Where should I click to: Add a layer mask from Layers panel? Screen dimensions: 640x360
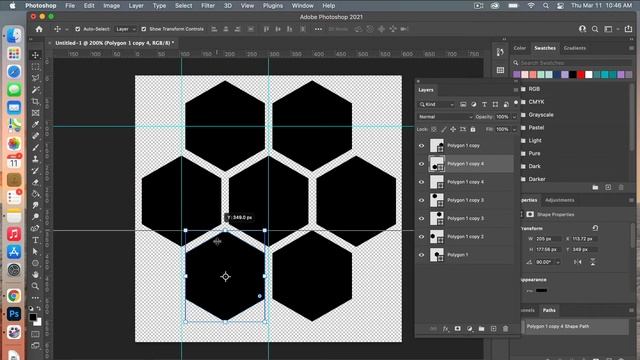458,329
